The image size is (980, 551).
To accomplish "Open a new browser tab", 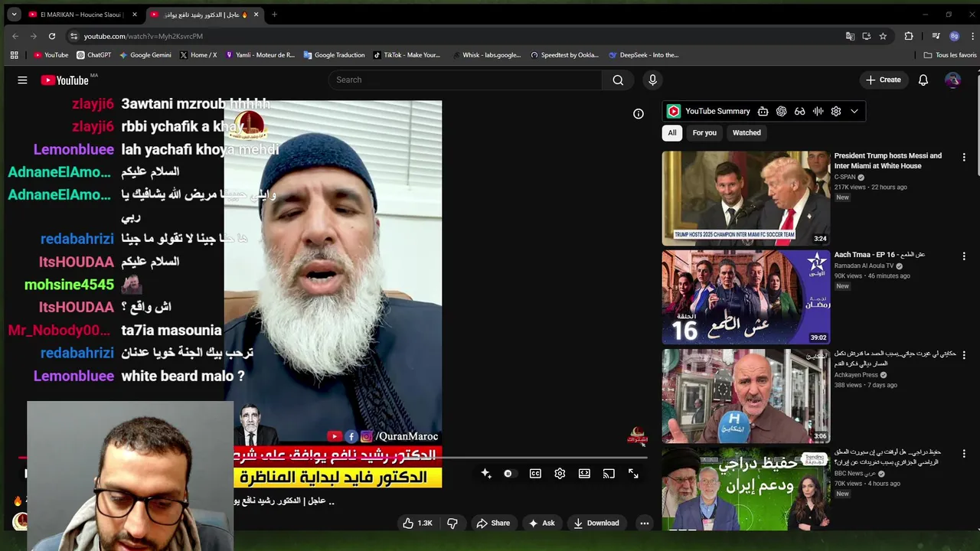I will 274,15.
